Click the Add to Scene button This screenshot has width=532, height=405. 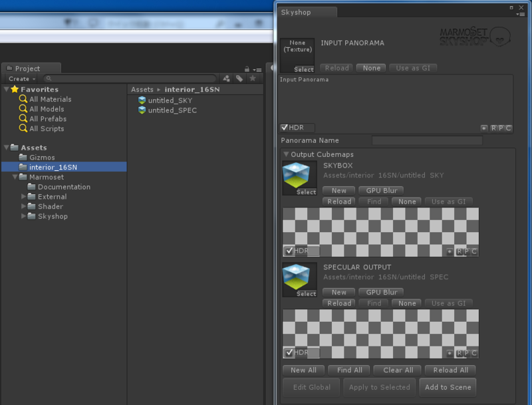click(x=448, y=387)
